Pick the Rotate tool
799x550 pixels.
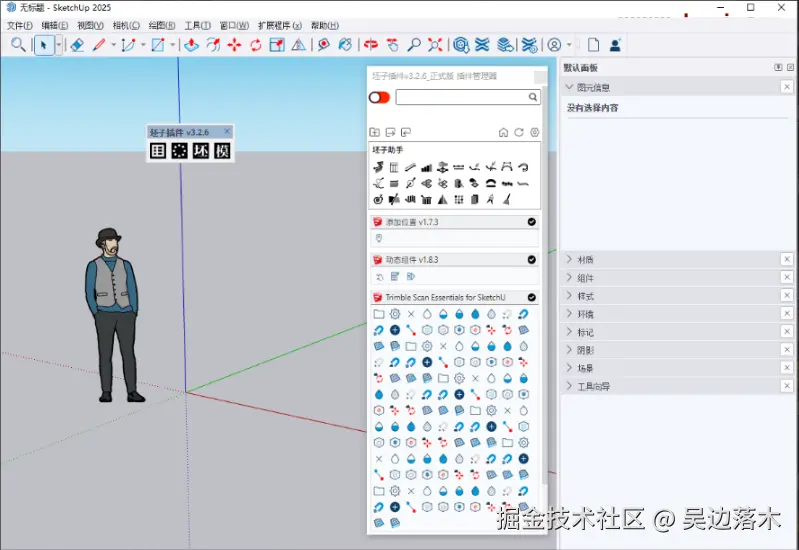256,45
